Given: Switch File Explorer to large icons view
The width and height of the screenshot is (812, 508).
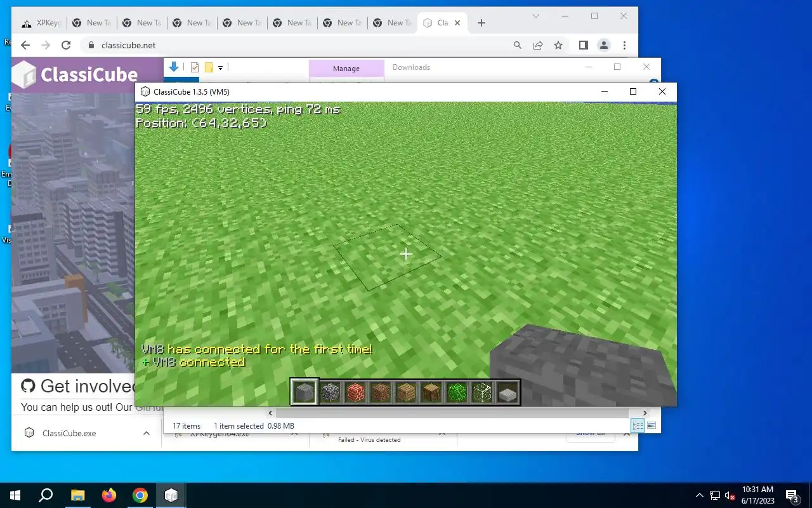Looking at the screenshot, I should click(652, 425).
